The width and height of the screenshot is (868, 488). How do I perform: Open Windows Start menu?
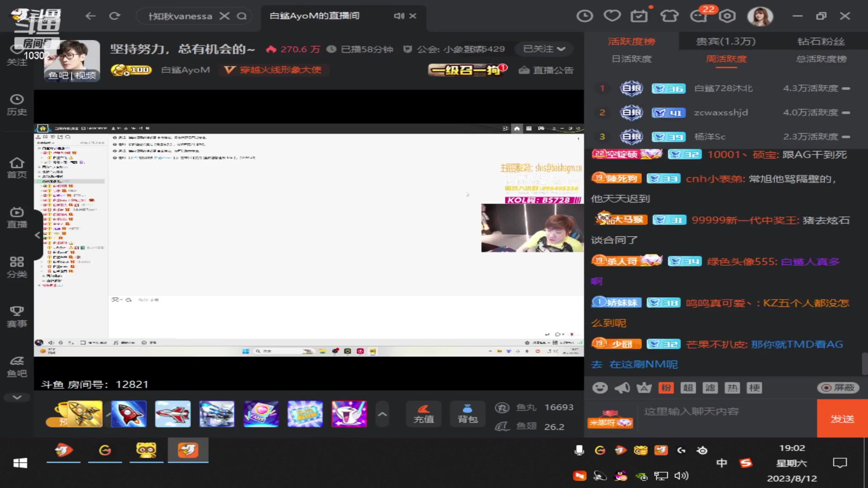point(20,463)
